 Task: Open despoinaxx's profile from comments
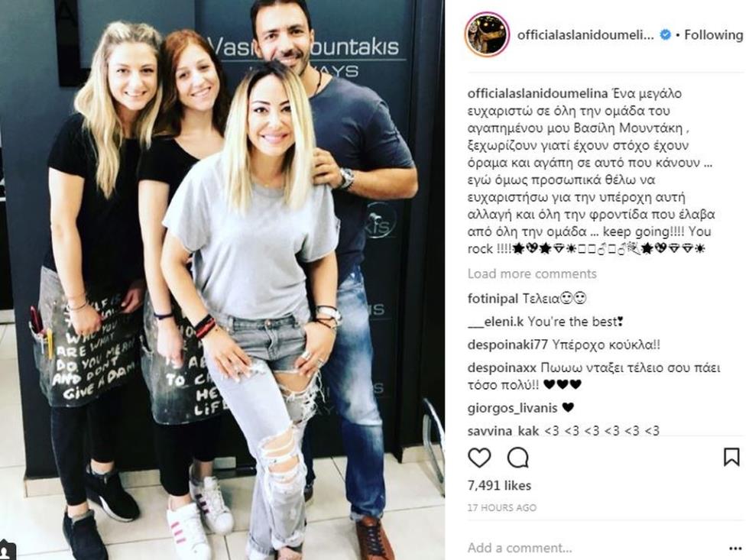(503, 368)
